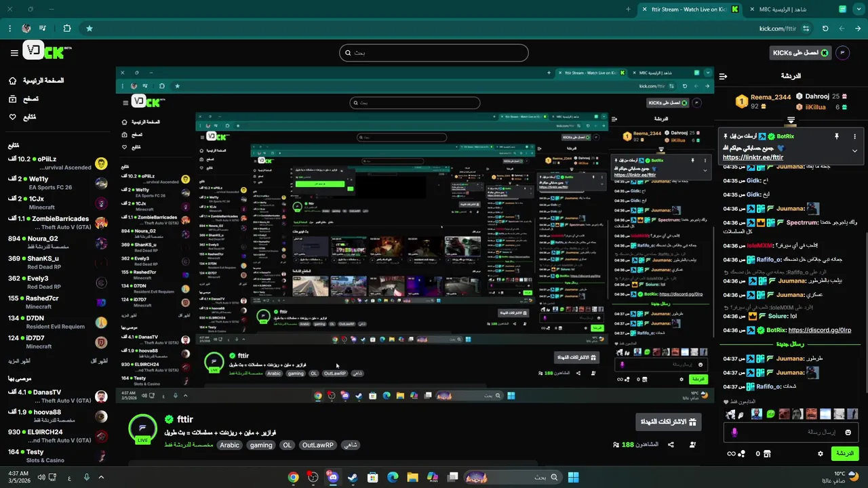This screenshot has width=868, height=488.
Task: Click the browser profile avatar icon
Action: (26, 28)
